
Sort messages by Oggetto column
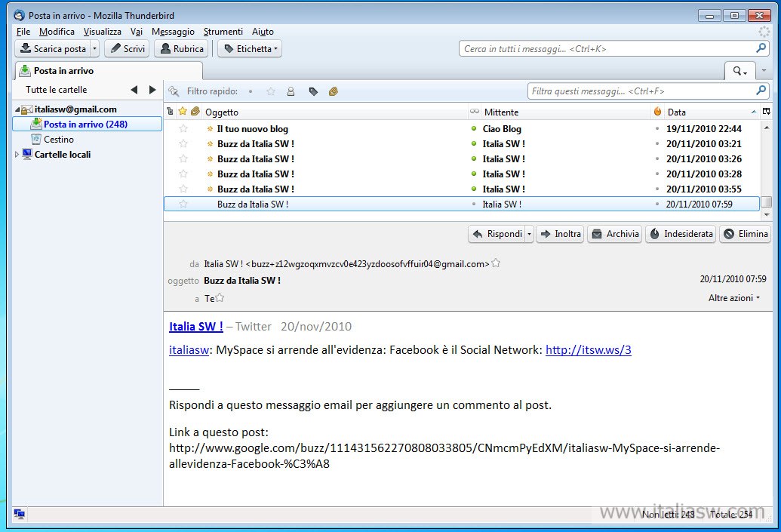click(335, 112)
